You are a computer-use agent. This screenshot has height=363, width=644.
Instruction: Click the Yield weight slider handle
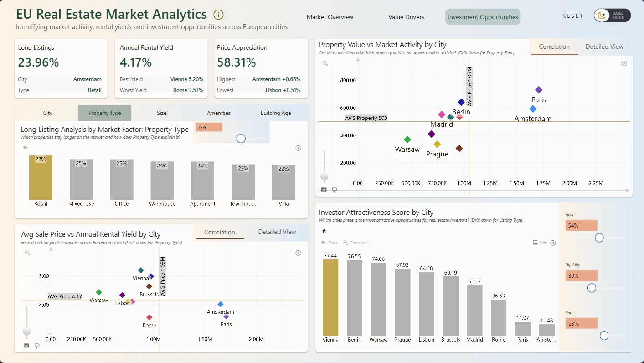599,238
